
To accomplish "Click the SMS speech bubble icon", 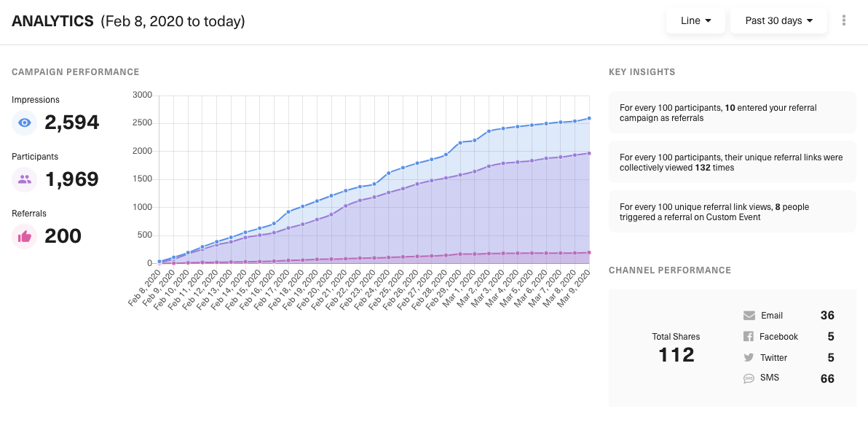I will (x=748, y=378).
